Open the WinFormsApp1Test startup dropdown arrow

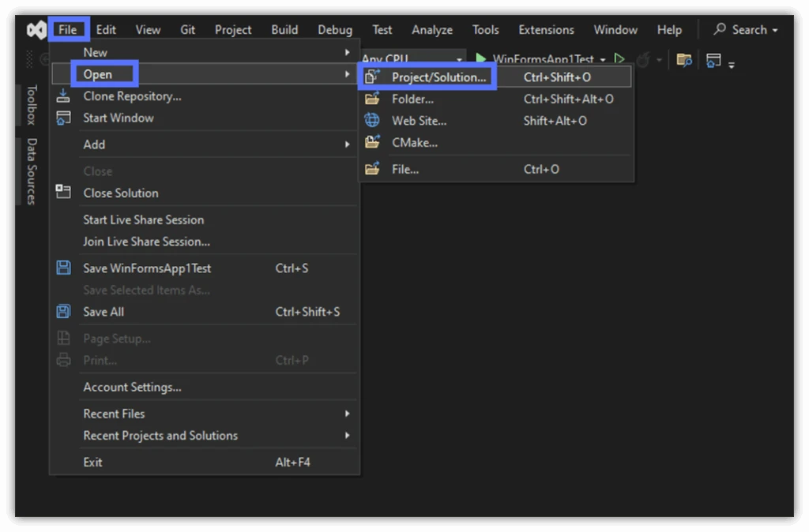coord(603,60)
